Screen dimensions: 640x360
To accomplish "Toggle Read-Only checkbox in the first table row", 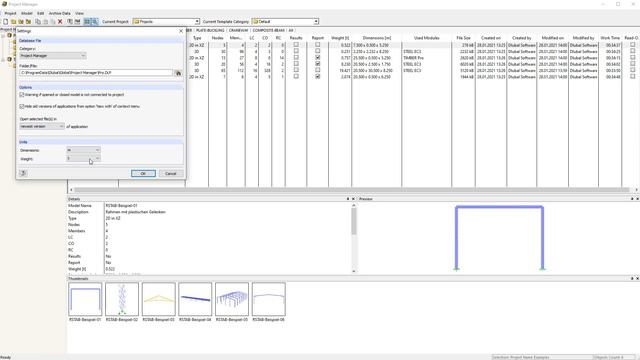I will (633, 45).
